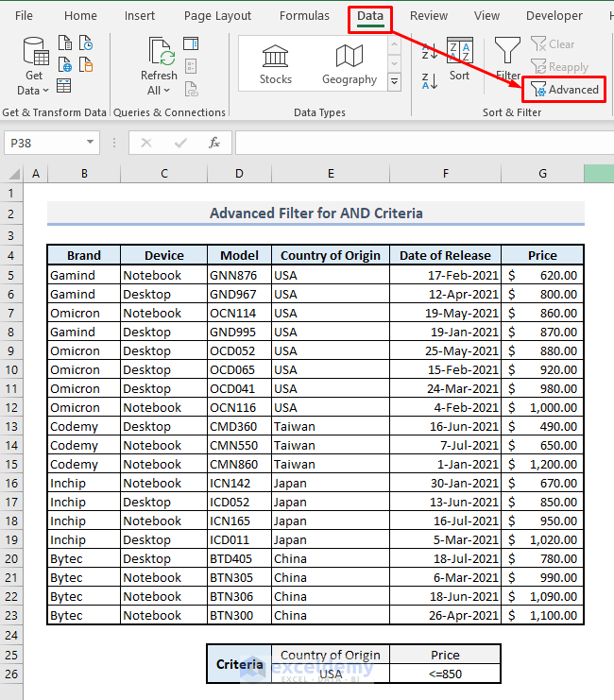The height and width of the screenshot is (700, 614).
Task: Select the criteria Price header cell
Action: tap(445, 655)
